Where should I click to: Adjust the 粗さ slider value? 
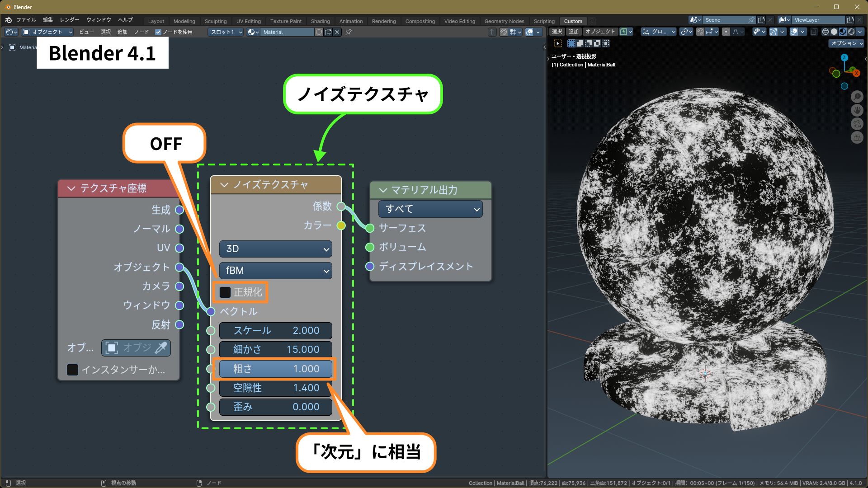[x=275, y=369]
